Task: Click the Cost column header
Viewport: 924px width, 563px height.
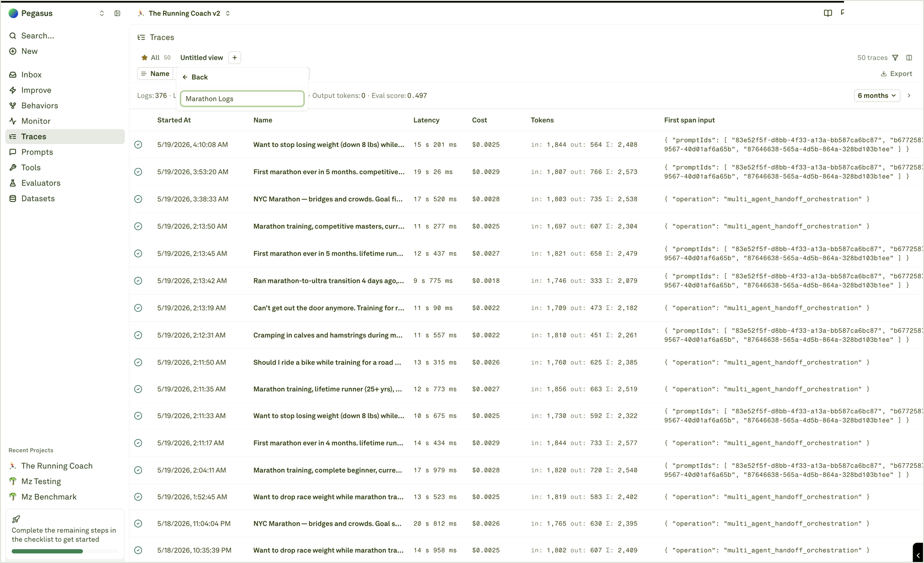Action: [x=479, y=120]
